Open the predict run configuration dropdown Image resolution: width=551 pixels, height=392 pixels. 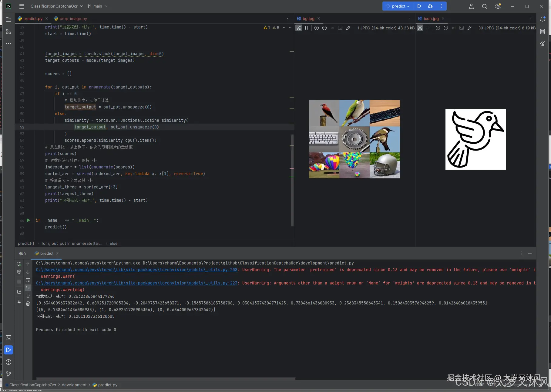(x=398, y=6)
